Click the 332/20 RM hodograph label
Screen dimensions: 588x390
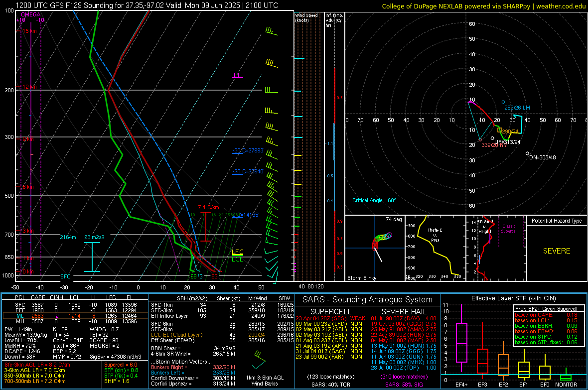point(494,145)
